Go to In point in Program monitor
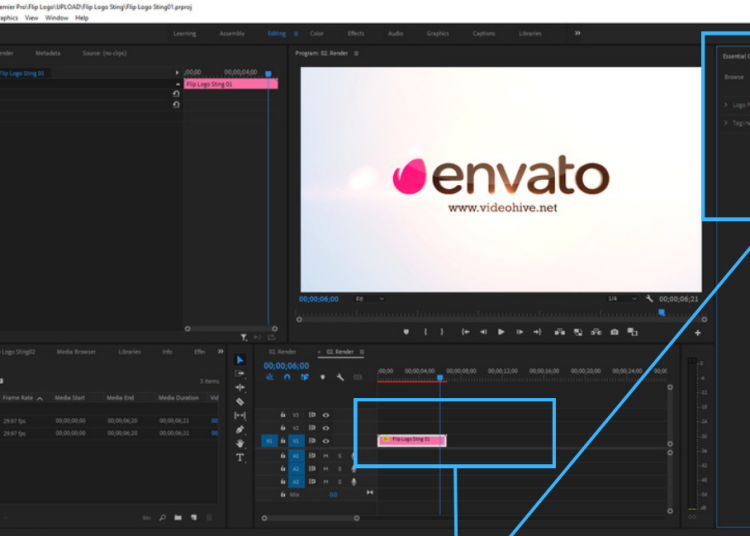The image size is (750, 536). tap(465, 332)
